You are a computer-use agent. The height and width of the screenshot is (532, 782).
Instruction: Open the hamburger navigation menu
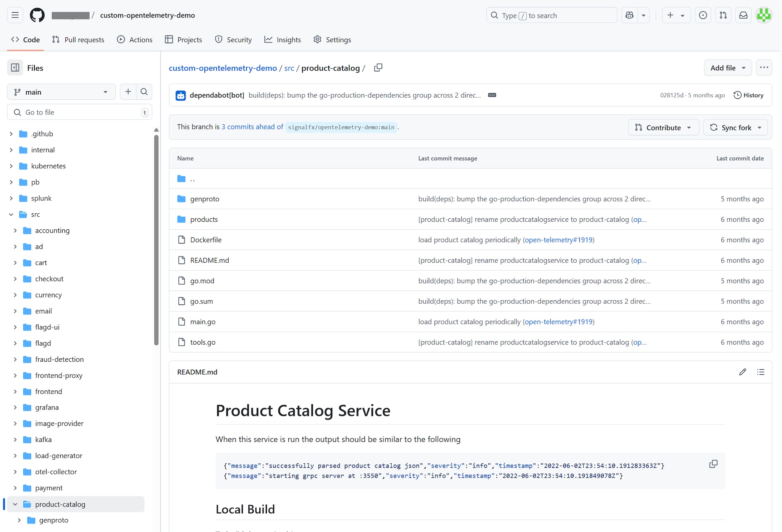pos(15,15)
